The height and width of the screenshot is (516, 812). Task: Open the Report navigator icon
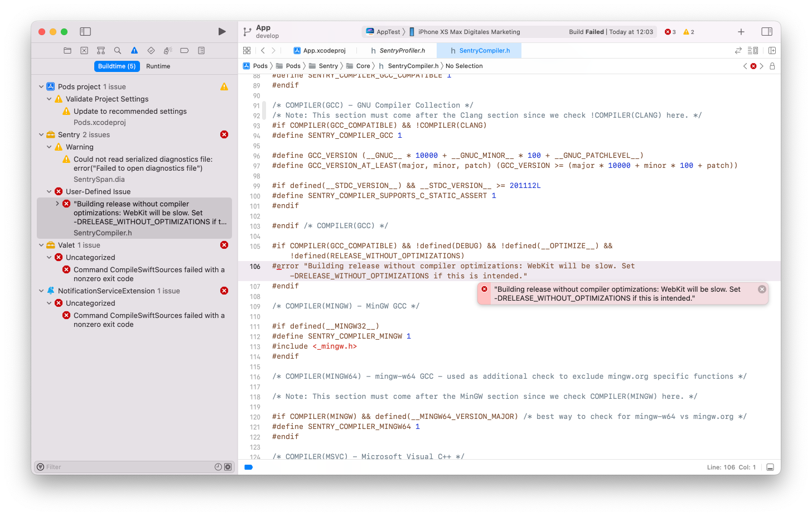click(x=201, y=50)
